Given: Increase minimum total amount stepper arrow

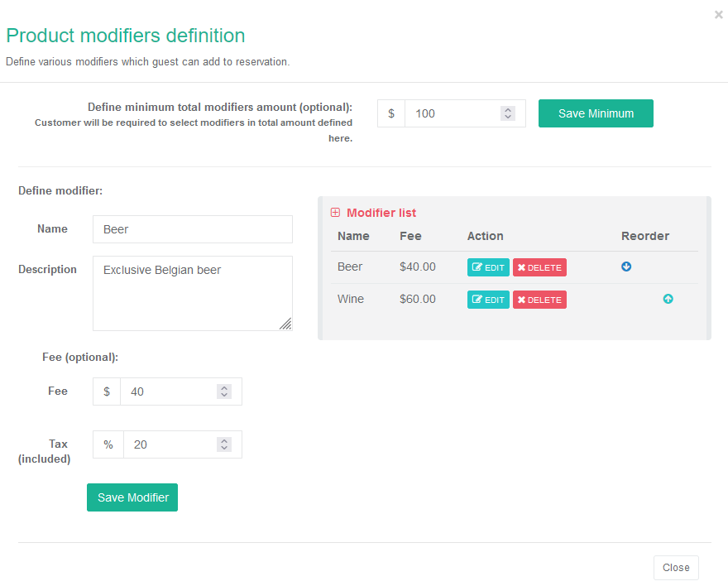Looking at the screenshot, I should (x=508, y=110).
